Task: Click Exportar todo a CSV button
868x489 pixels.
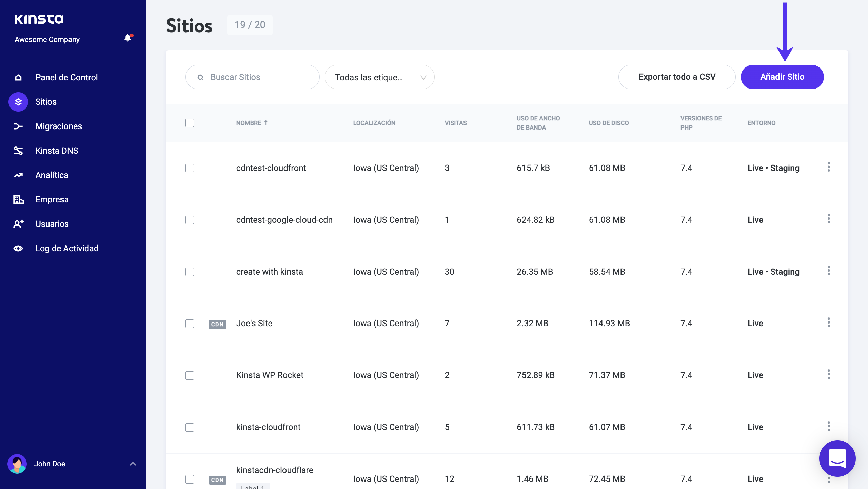Action: pos(677,77)
